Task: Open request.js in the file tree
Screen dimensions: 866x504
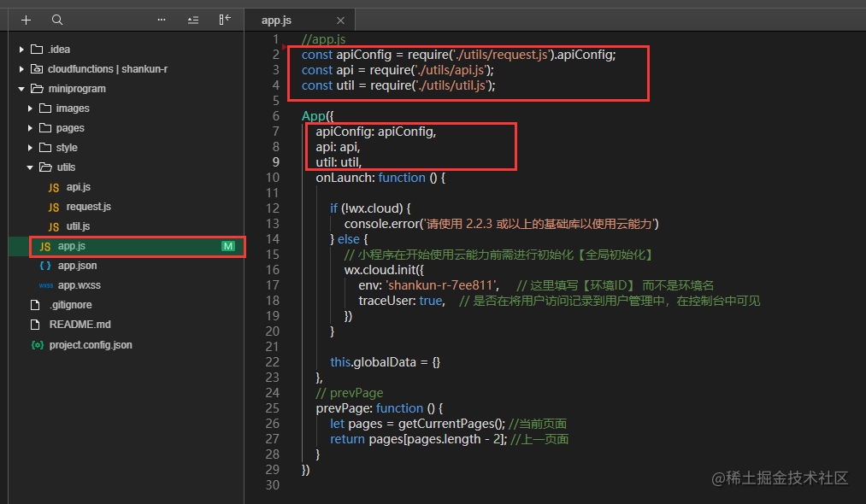Action: pyautogui.click(x=88, y=207)
